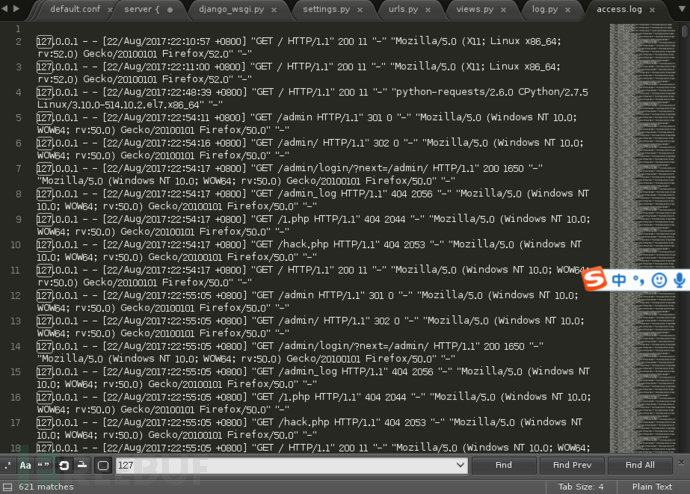690x494 pixels.
Task: Toggle find in selection option
Action: coord(82,465)
